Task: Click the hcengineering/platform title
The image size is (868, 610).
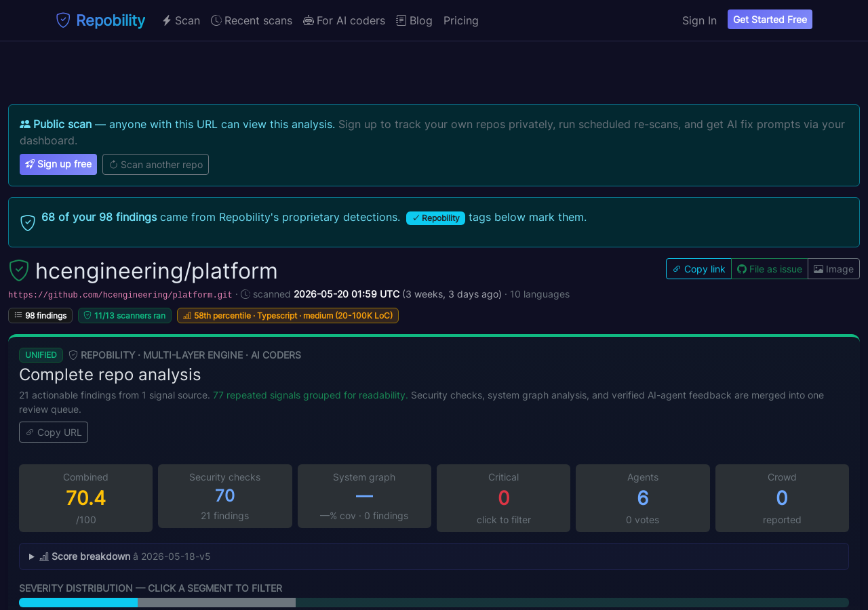Action: click(157, 270)
